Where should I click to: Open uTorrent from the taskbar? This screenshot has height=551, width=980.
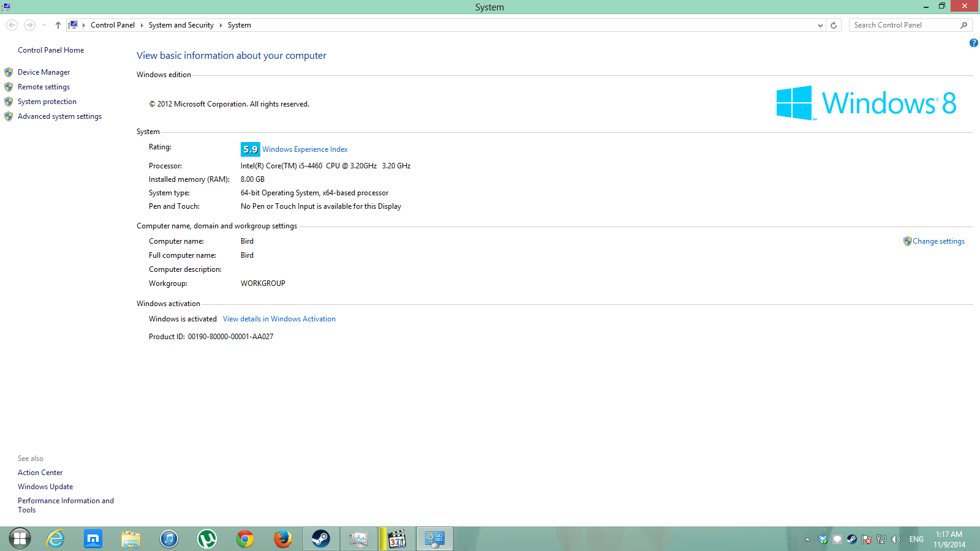207,539
